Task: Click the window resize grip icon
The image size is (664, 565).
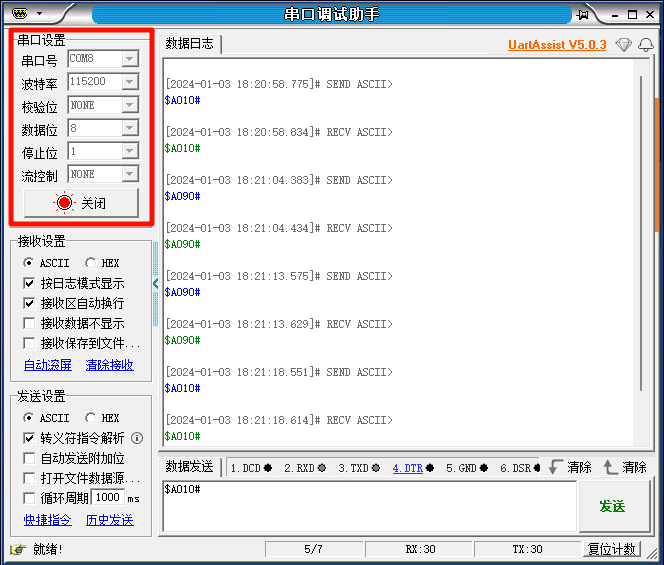Action: point(653,553)
